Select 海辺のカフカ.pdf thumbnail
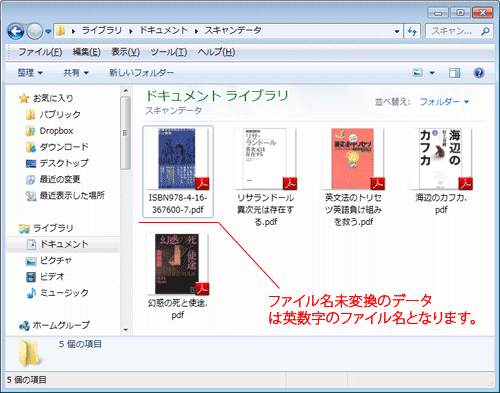Viewport: 500px width, 393px height. coord(441,158)
